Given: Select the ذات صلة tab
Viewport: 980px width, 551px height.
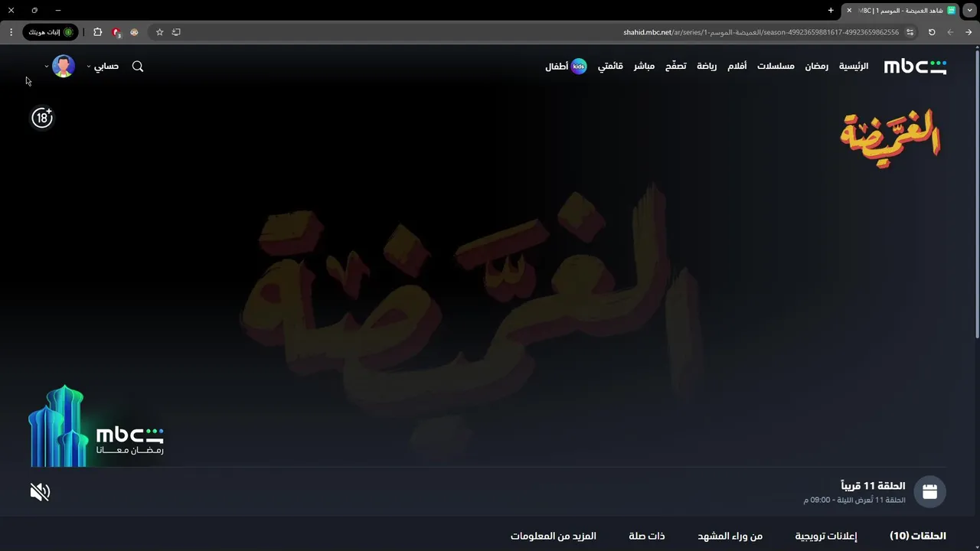Looking at the screenshot, I should click(x=647, y=536).
